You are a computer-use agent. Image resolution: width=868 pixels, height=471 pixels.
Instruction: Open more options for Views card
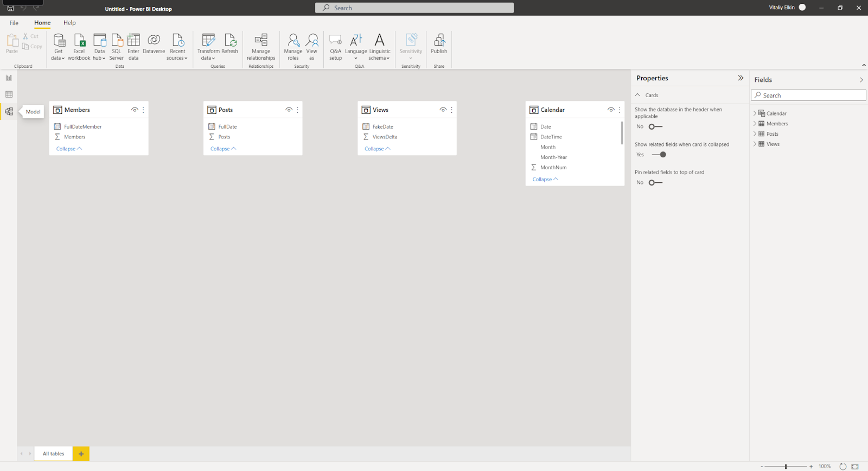451,110
